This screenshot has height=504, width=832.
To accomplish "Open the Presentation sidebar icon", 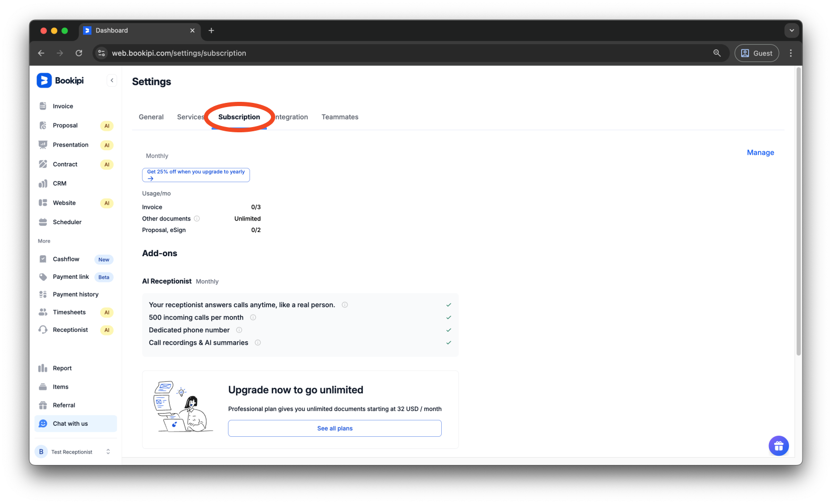I will [x=43, y=145].
